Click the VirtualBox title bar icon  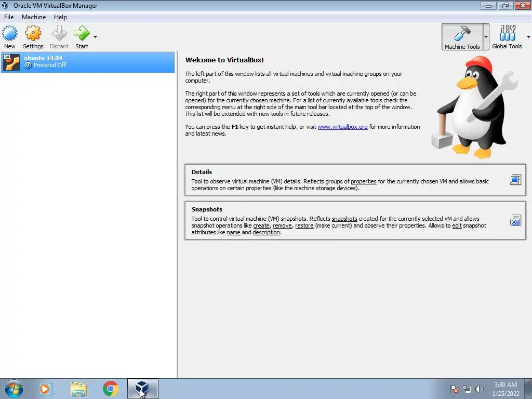click(x=5, y=5)
